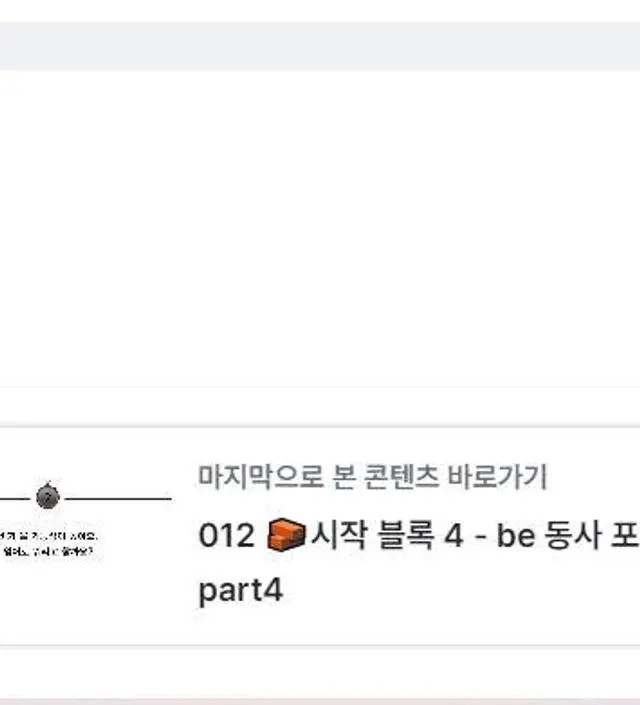Click the number '4' before the dash
The height and width of the screenshot is (705, 640).
(x=453, y=536)
